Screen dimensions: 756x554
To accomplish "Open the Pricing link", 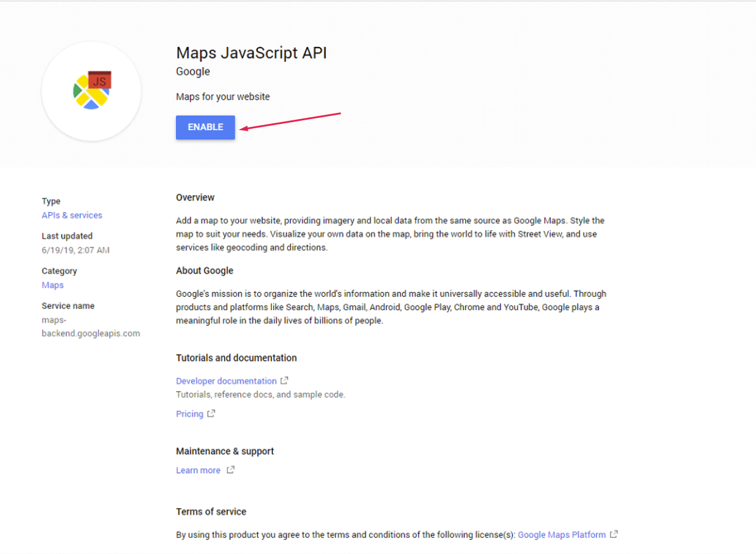I will [189, 414].
